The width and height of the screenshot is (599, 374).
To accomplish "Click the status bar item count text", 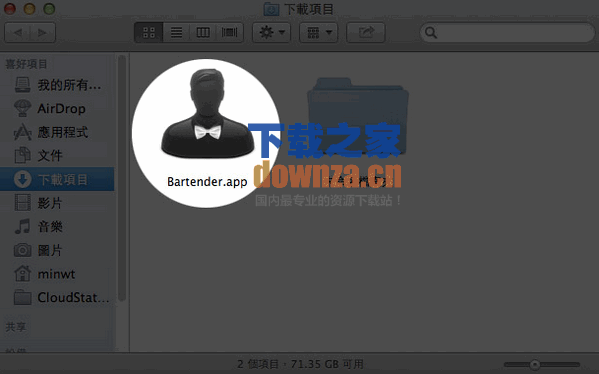I will click(300, 364).
